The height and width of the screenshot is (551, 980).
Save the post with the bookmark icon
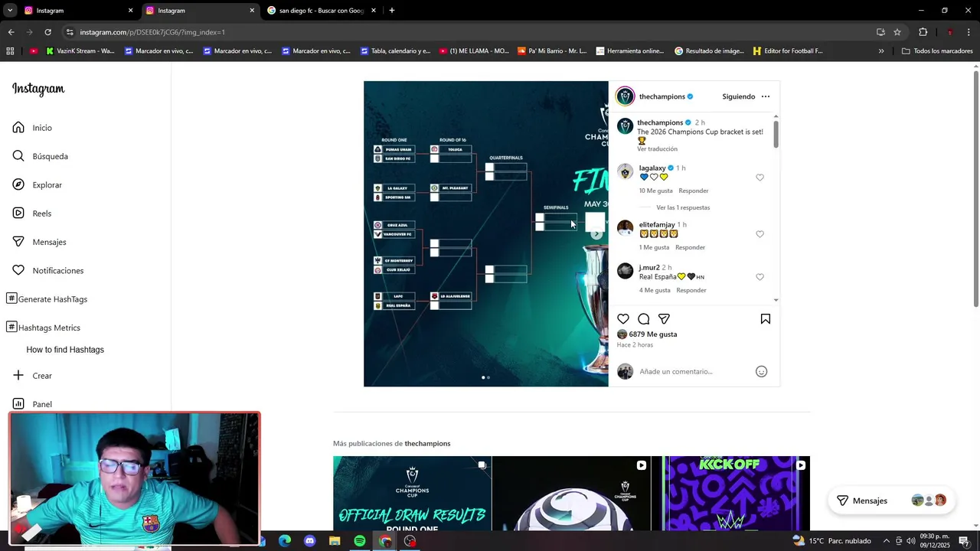(x=765, y=319)
